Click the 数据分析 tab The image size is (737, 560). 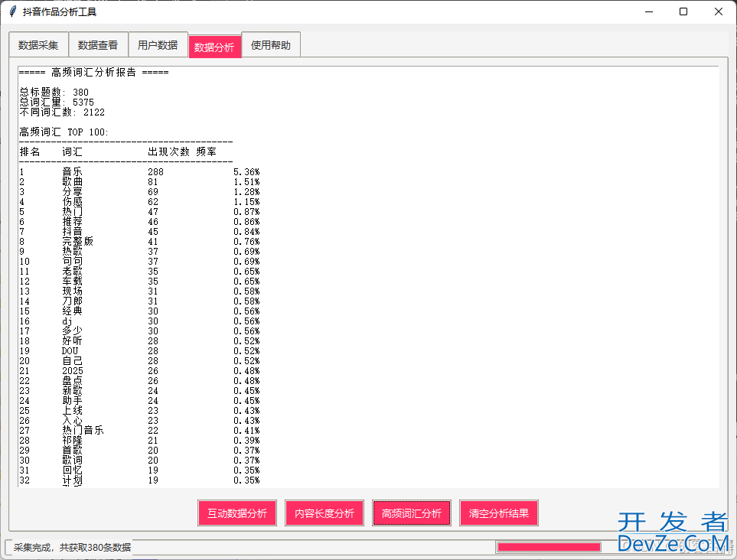click(214, 47)
